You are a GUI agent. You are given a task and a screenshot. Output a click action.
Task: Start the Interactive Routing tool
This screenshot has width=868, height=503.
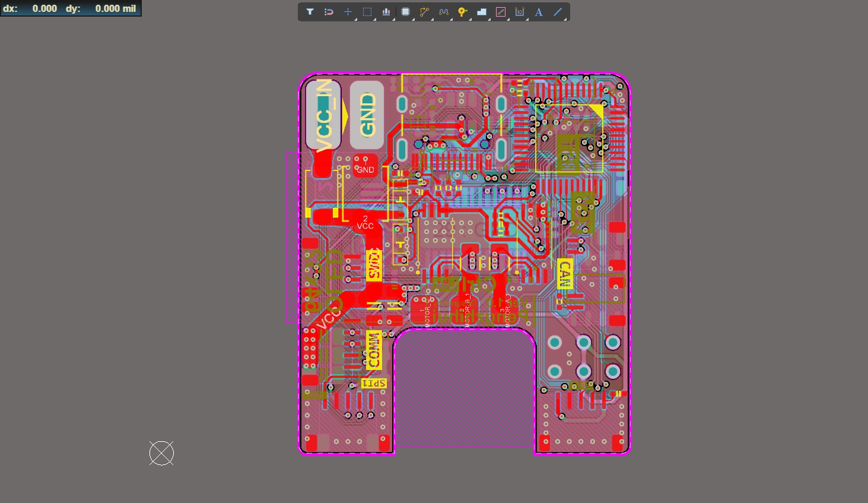(x=424, y=12)
